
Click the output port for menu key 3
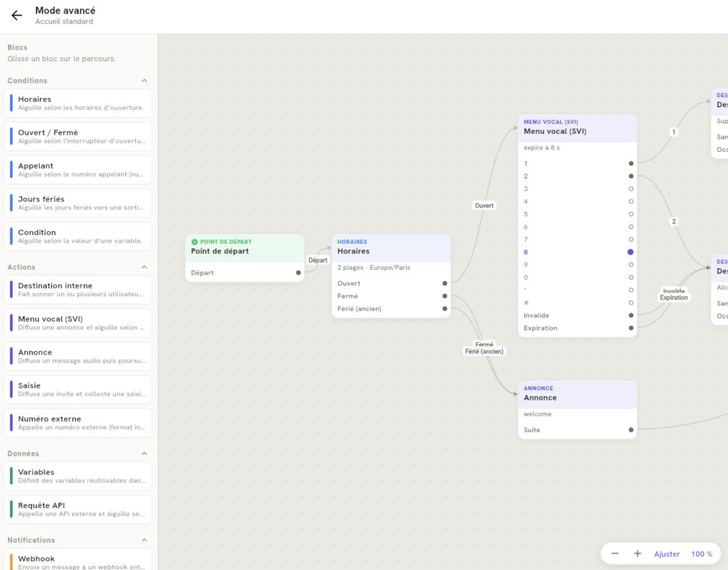coord(631,188)
